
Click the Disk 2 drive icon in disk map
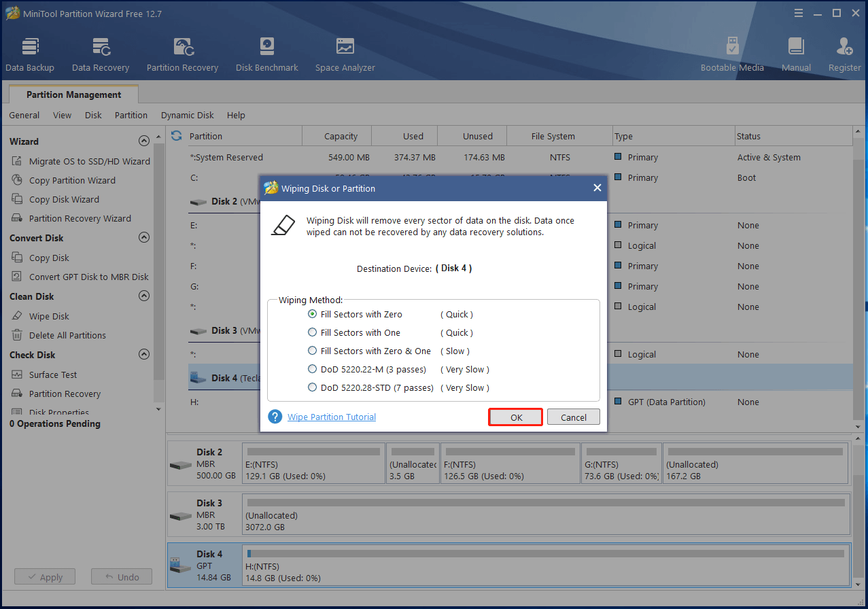(180, 466)
